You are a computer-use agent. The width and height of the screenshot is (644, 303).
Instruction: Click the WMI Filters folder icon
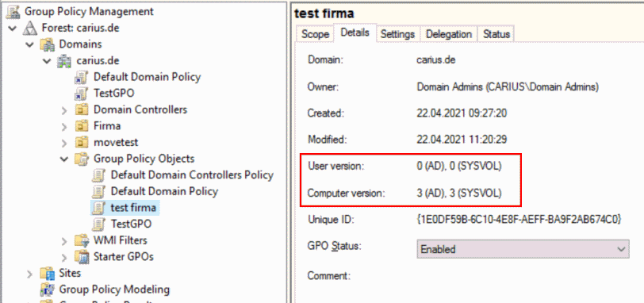82,240
